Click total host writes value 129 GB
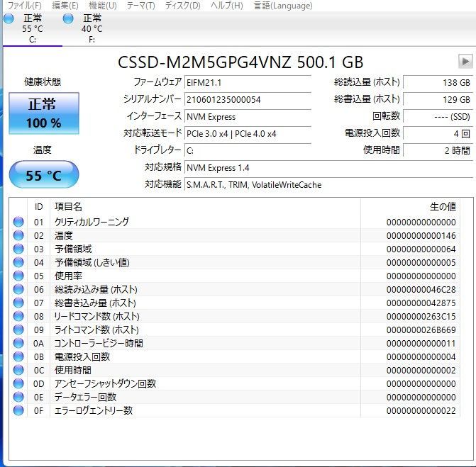476x467 pixels. point(438,99)
